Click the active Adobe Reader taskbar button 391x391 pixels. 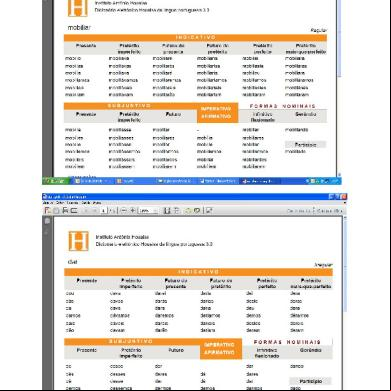tap(261, 181)
